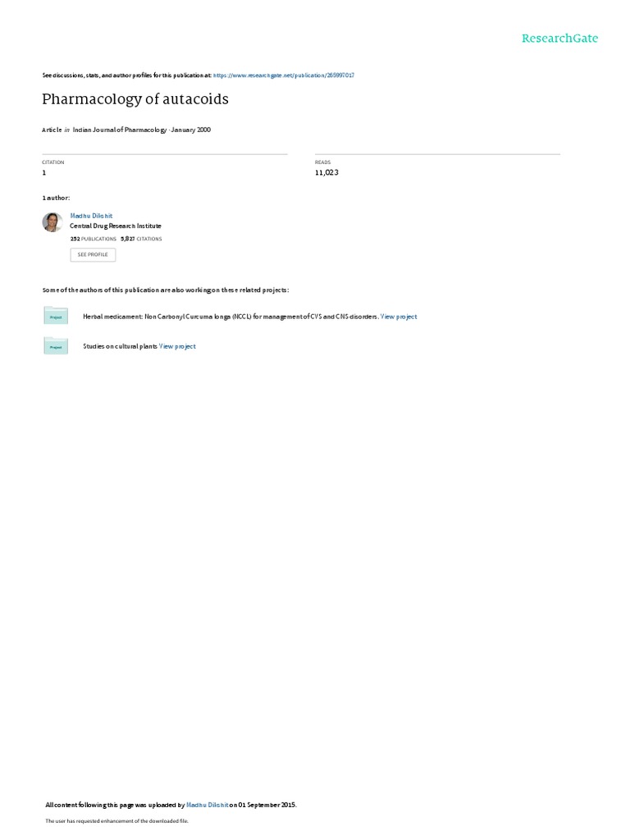Click the cultural plants project folder icon

pyautogui.click(x=56, y=345)
